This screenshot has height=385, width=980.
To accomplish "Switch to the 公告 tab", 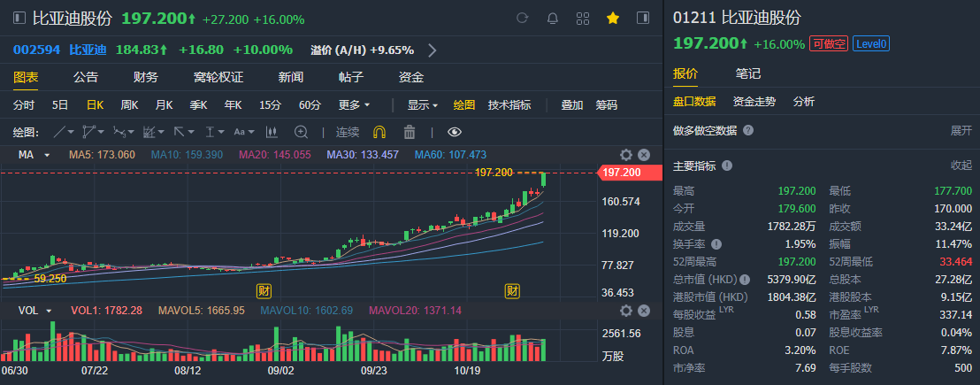I will [86, 78].
